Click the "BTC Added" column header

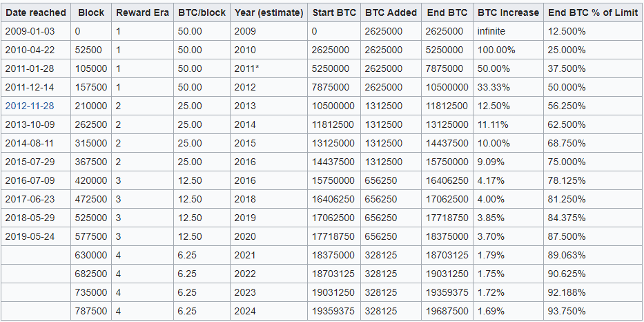pos(391,12)
